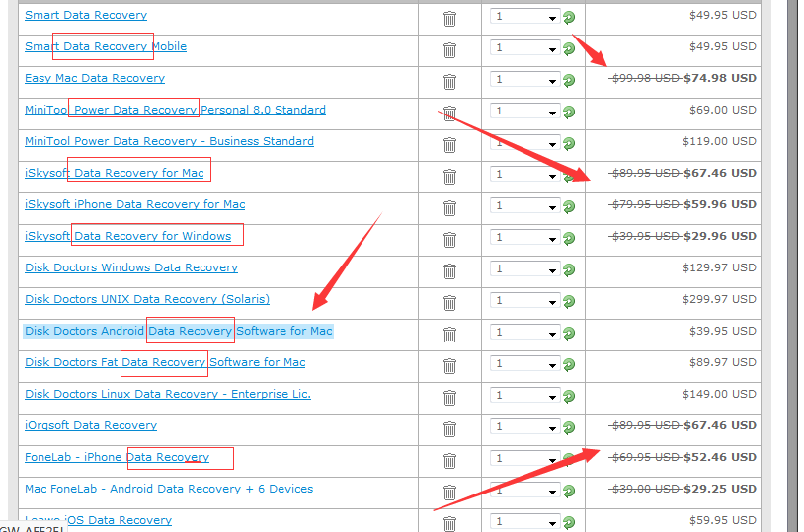804x532 pixels.
Task: Refresh quantity for Smart Data Recovery
Action: tap(569, 18)
